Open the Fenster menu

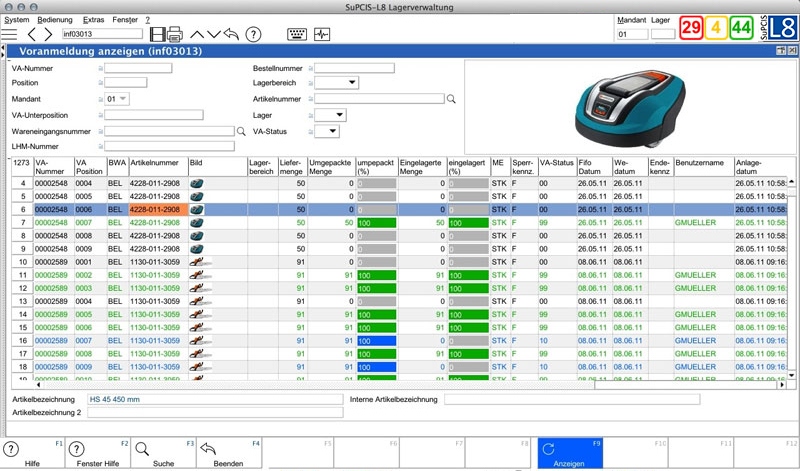click(x=126, y=20)
